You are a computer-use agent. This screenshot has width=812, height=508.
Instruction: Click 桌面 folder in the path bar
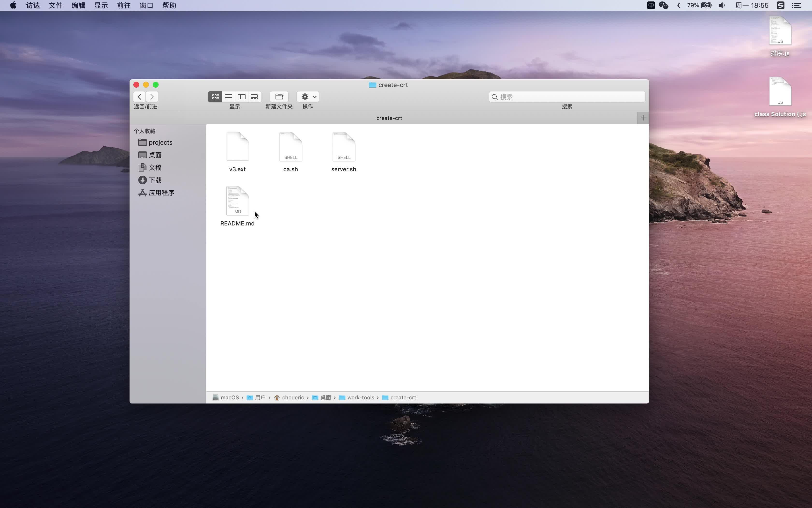[321, 397]
